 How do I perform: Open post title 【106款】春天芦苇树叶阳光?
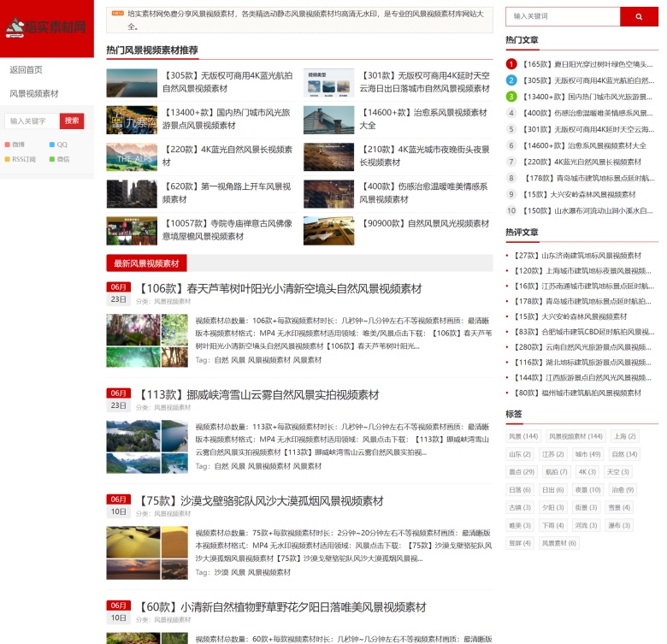pyautogui.click(x=280, y=289)
